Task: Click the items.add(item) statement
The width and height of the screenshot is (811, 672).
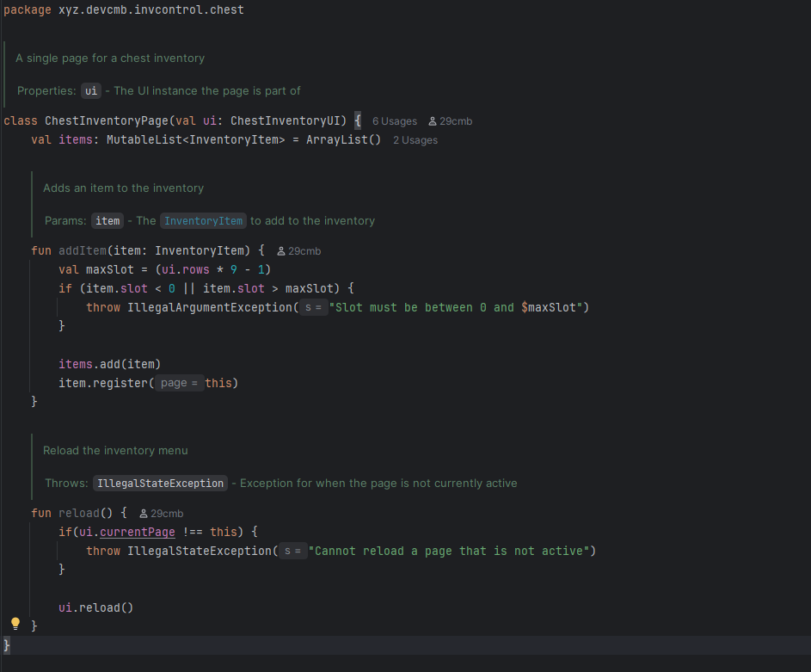Action: [x=109, y=364]
